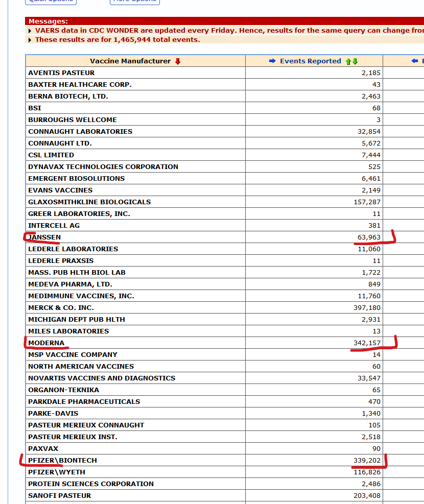
Task: Select the GLAXOSMITHKLINE BIOLOGICALS row label
Action: tap(89, 202)
